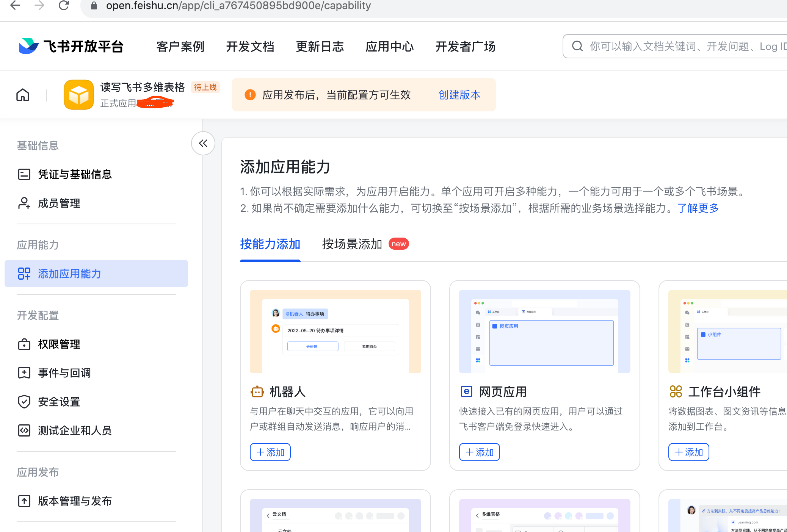Click the yellow cube app icon
The width and height of the screenshot is (787, 532).
pos(79,95)
